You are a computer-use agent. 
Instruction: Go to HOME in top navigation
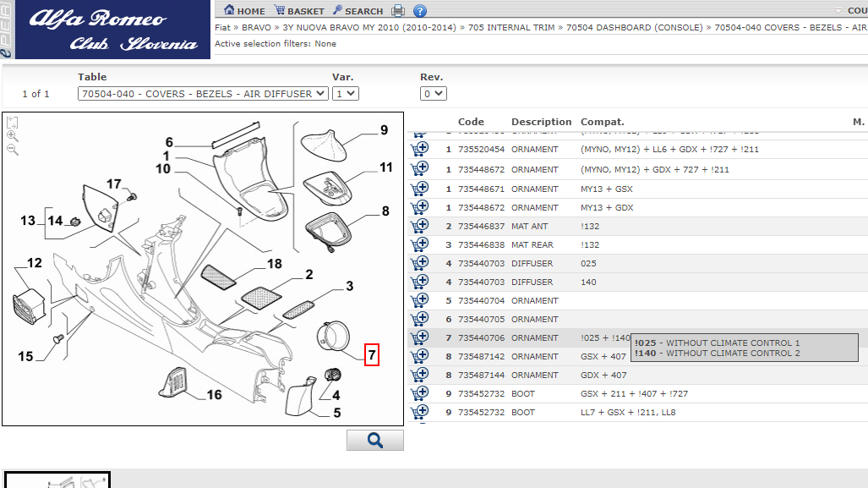click(244, 10)
